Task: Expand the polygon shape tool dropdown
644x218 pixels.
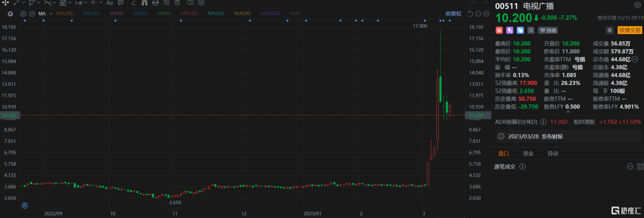Action: [x=38, y=3]
